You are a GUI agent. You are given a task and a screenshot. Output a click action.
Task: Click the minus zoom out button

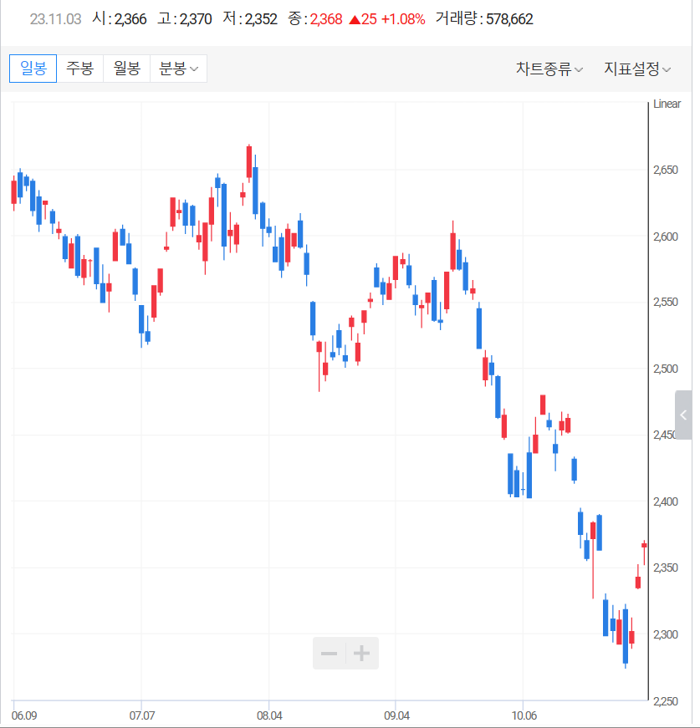tap(329, 654)
